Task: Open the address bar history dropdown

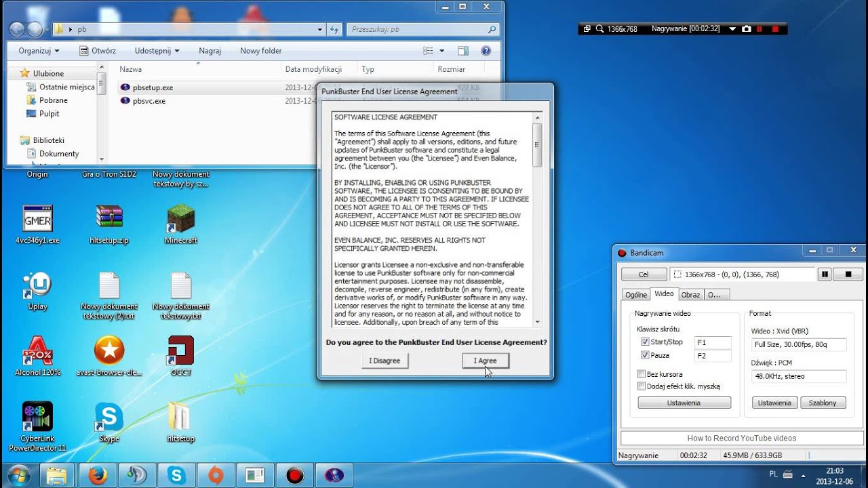Action: (x=320, y=29)
